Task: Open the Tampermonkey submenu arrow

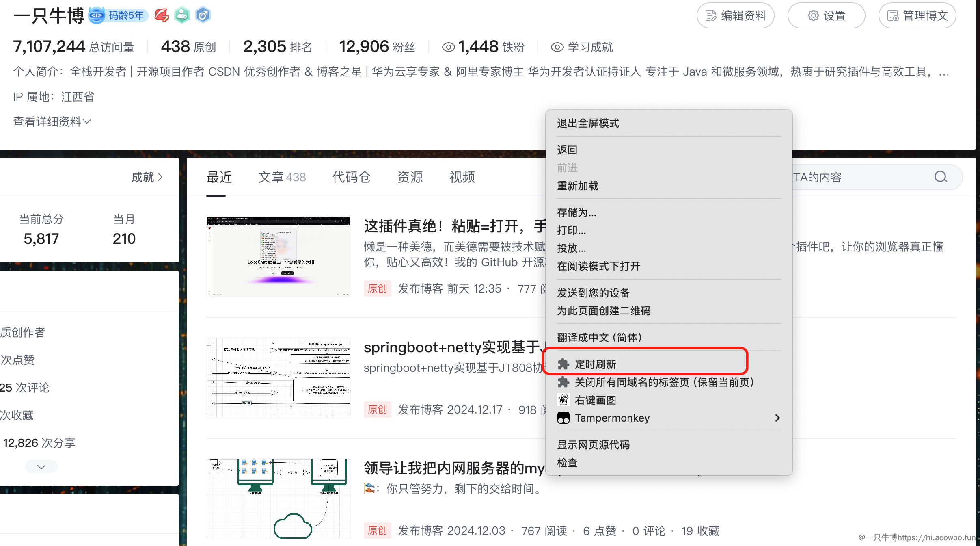Action: click(777, 418)
